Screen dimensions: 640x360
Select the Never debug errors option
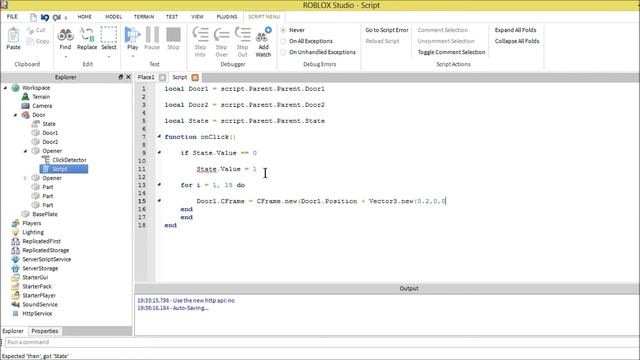(x=283, y=30)
